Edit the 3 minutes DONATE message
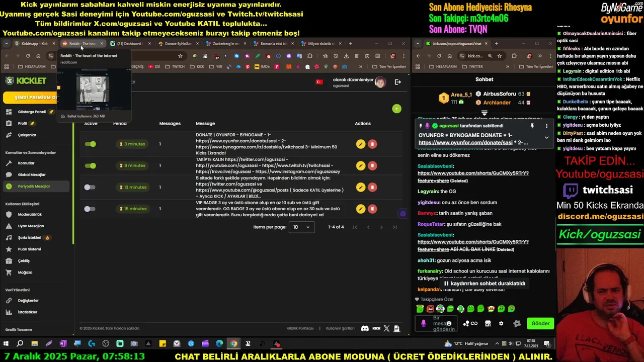644x362 pixels. pyautogui.click(x=360, y=144)
